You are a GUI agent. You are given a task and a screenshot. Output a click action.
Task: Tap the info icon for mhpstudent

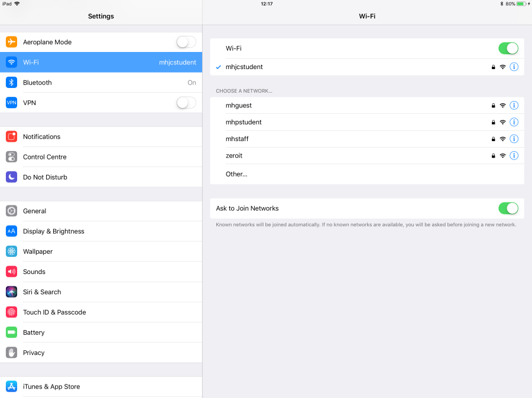[514, 122]
